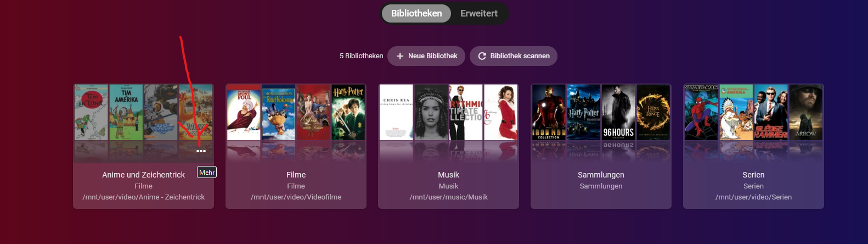Click the refresh icon for Bibliothek scannen
868x244 pixels.
[482, 56]
